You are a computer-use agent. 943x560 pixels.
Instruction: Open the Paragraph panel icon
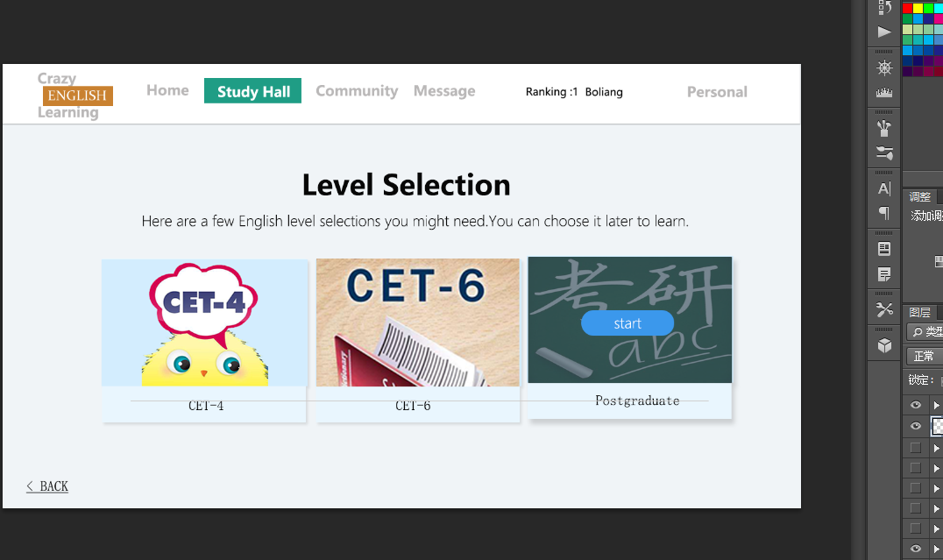point(884,213)
